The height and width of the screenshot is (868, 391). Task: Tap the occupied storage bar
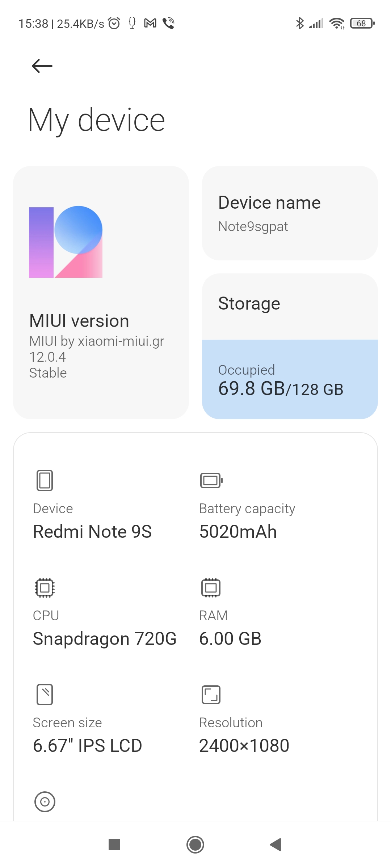[x=290, y=379]
